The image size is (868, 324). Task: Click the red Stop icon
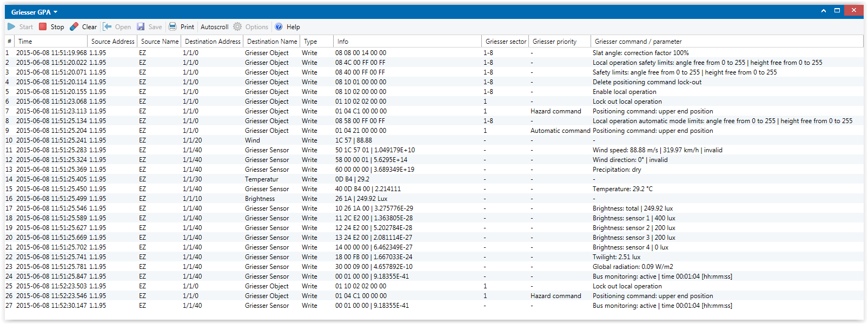tap(43, 26)
